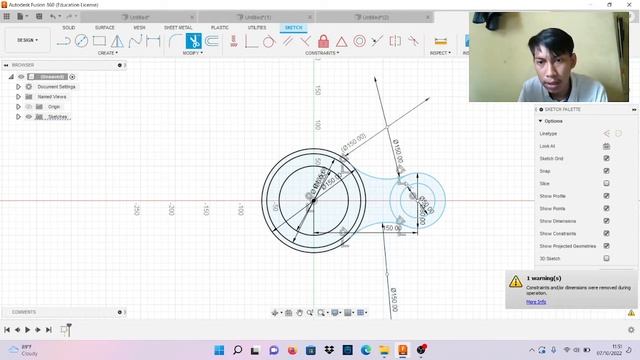Toggle visibility eye of Origin folder
This screenshot has height=360, width=640.
click(29, 107)
